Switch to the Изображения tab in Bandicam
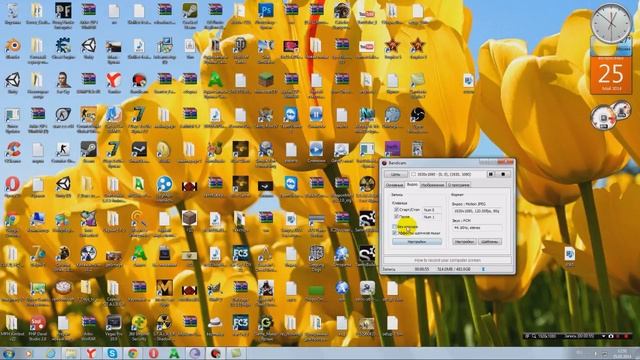 point(433,185)
